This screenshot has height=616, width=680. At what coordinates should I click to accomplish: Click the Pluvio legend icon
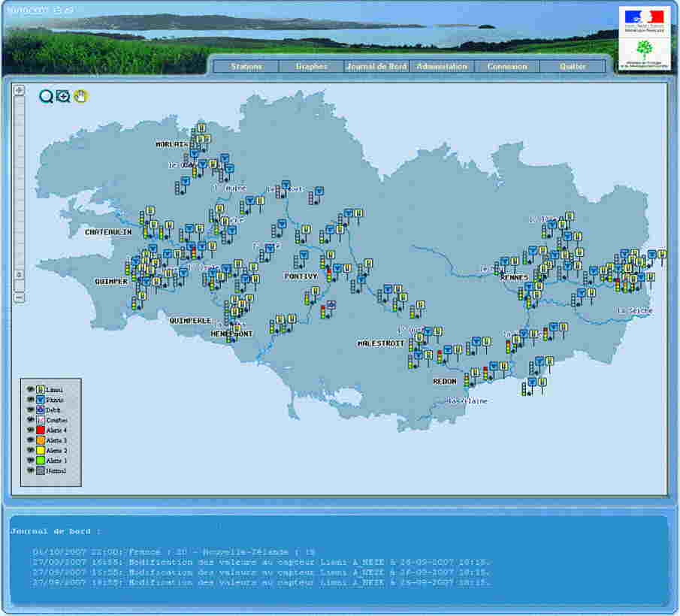tap(39, 399)
